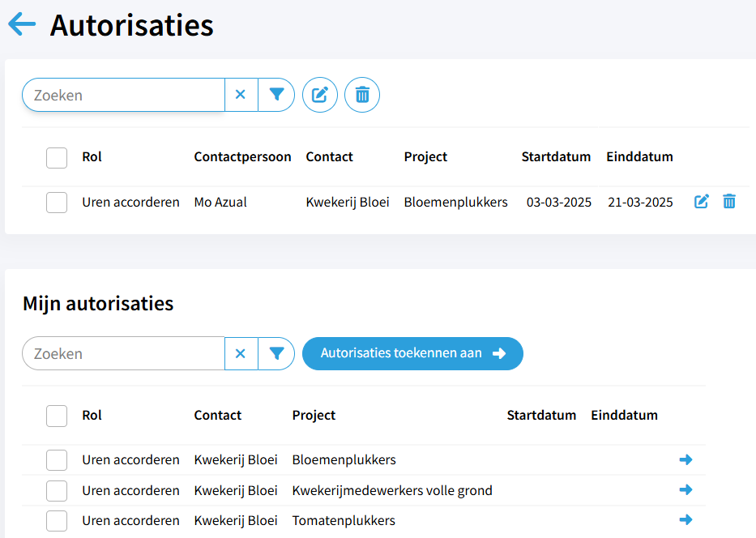Open filter under Mijn autorisaties
The image size is (756, 538).
[x=276, y=353]
